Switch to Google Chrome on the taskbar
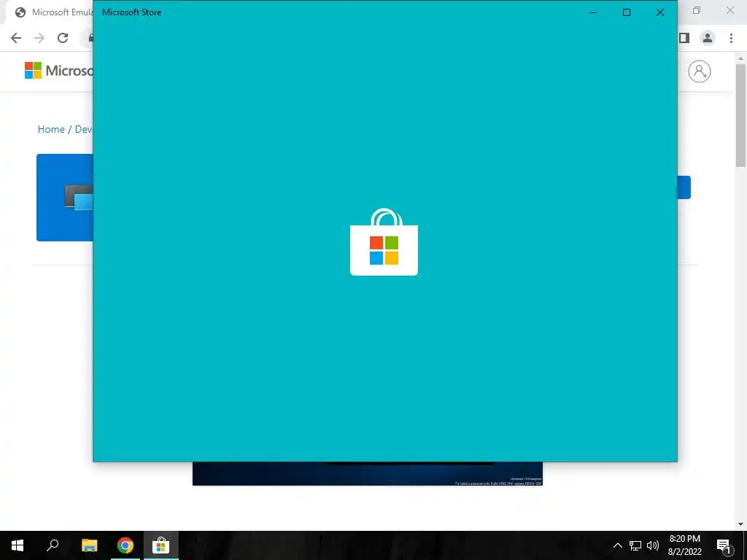747x560 pixels. click(125, 545)
